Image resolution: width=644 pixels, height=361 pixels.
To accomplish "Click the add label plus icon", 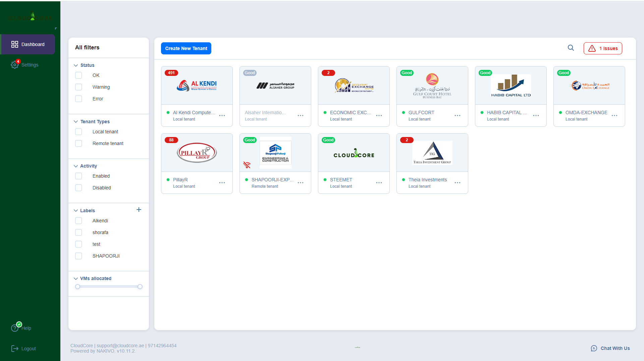I will coord(139,210).
